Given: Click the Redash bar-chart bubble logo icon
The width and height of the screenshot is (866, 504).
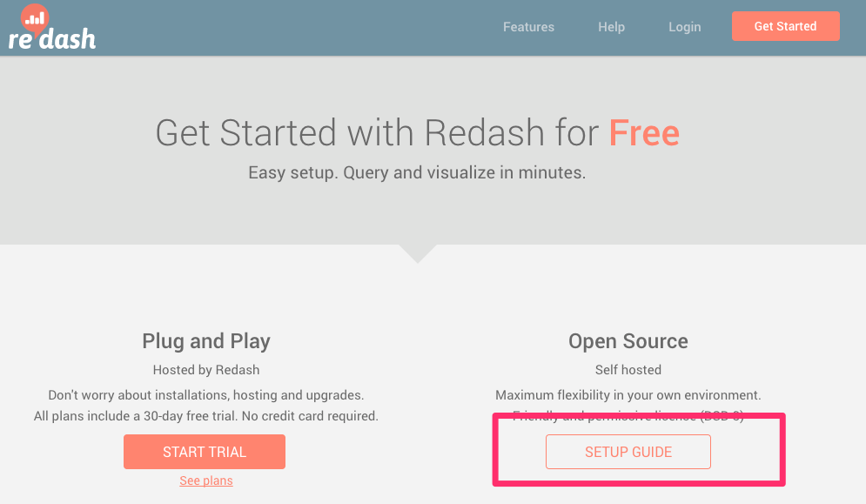Looking at the screenshot, I should coord(35,20).
